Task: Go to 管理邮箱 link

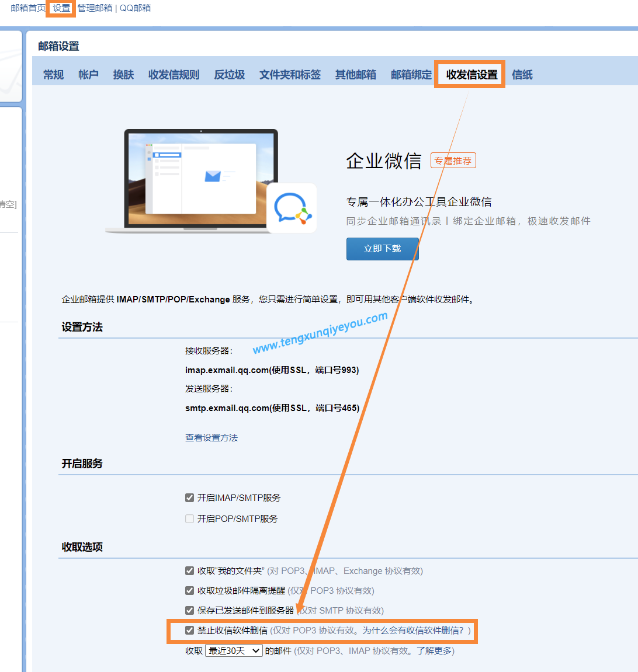Action: (95, 8)
